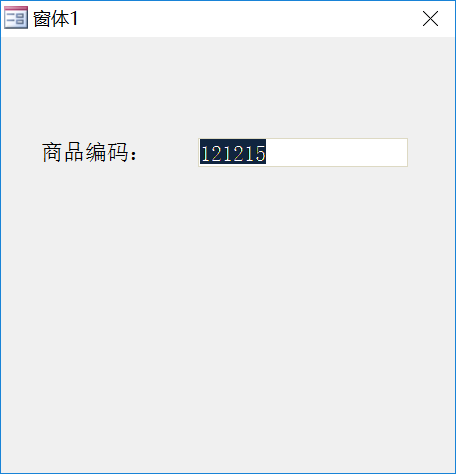Click the gray space between label and text box
The height and width of the screenshot is (474, 456).
coord(168,152)
